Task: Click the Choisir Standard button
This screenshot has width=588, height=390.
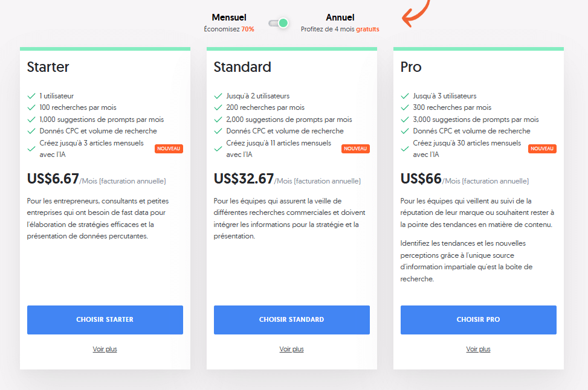Action: (291, 319)
